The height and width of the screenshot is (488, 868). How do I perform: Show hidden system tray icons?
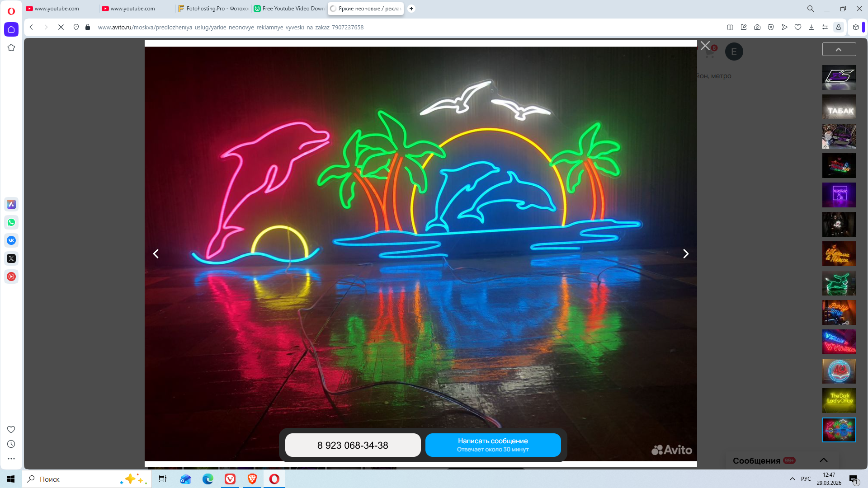793,479
